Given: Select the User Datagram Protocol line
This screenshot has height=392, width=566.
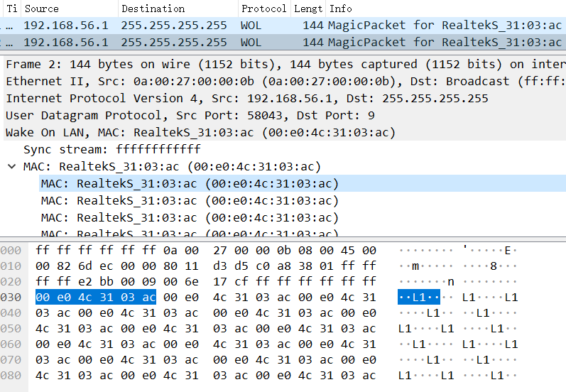Looking at the screenshot, I should (190, 115).
